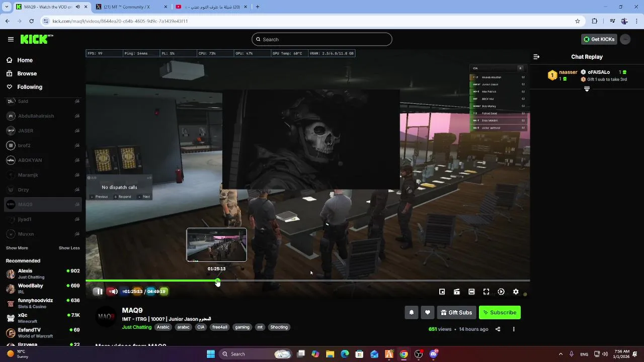The height and width of the screenshot is (362, 644).
Task: Open mini player mode in video controls
Action: coord(442,292)
